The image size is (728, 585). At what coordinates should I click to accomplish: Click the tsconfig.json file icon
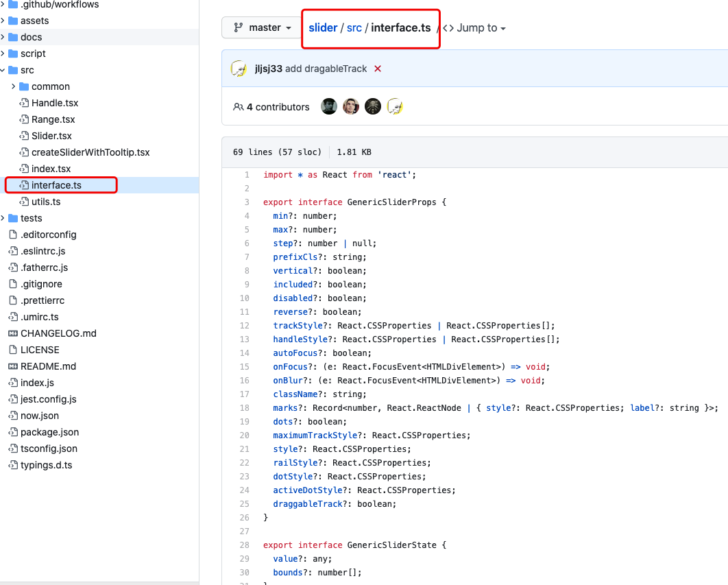(x=13, y=449)
